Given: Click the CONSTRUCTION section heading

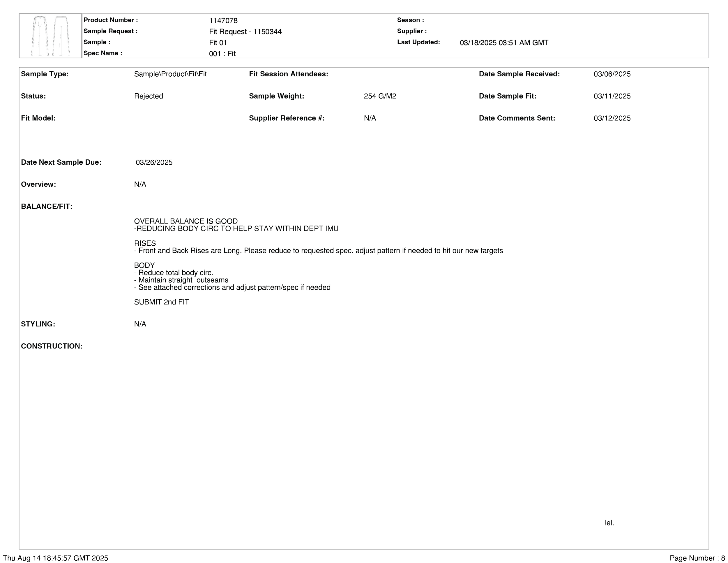Looking at the screenshot, I should [52, 346].
